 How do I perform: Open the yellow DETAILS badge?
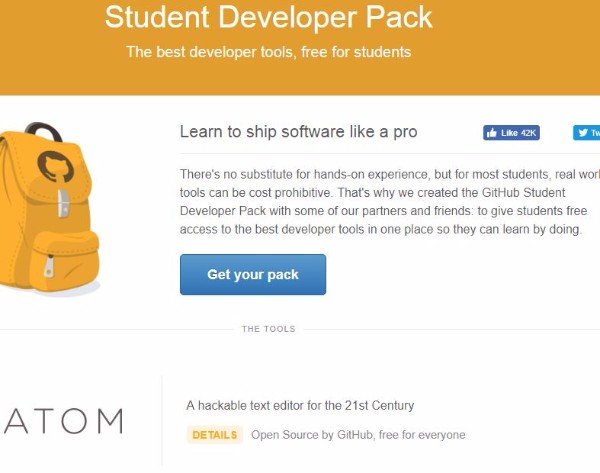(x=213, y=435)
